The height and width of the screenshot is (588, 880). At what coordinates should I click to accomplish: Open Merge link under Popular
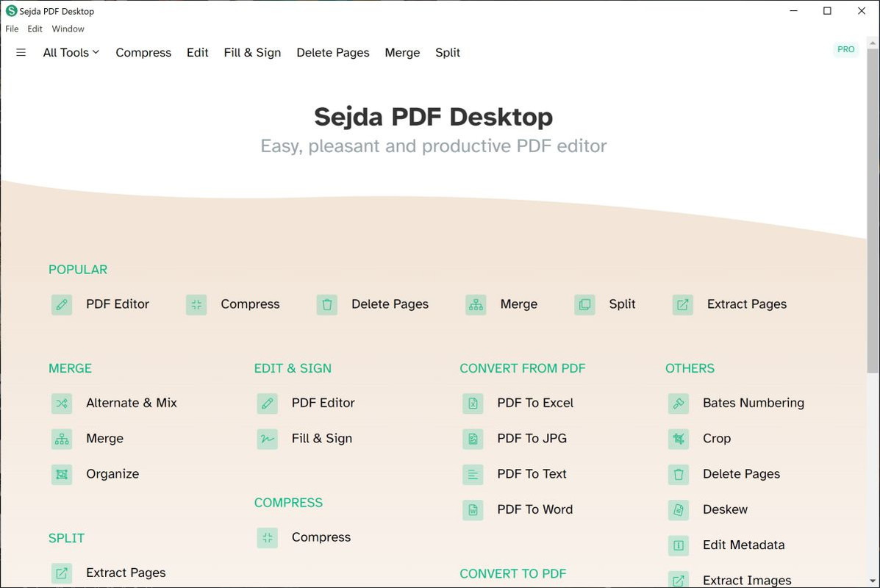pyautogui.click(x=518, y=304)
